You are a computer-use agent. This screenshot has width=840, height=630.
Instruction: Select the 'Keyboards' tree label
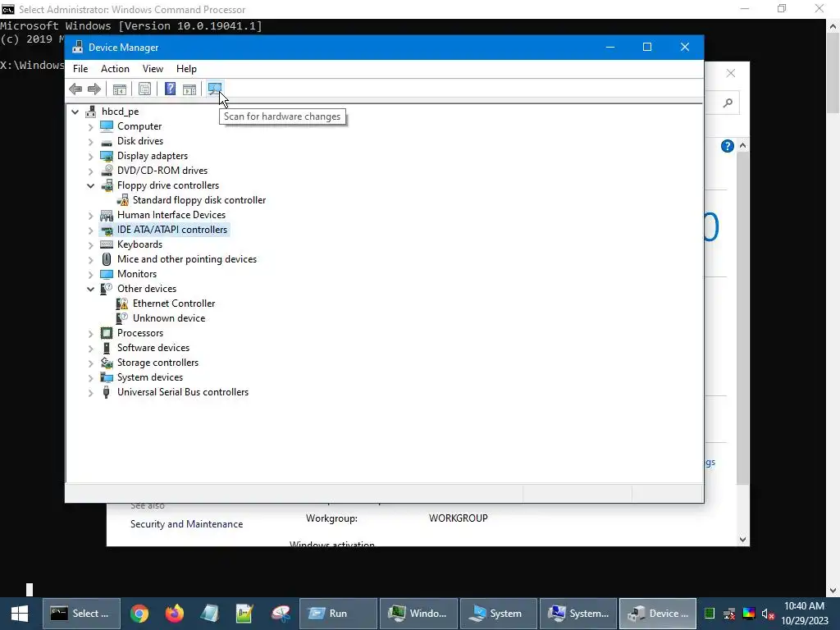[139, 244]
